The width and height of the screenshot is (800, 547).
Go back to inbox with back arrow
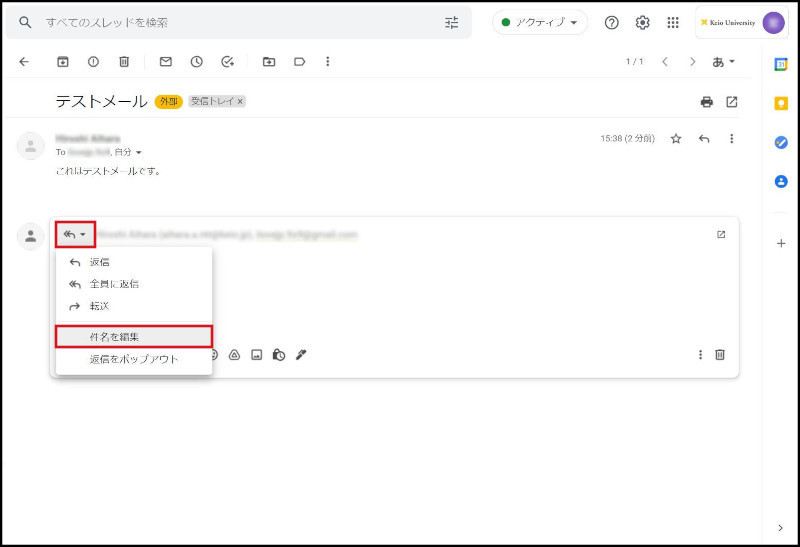[24, 62]
